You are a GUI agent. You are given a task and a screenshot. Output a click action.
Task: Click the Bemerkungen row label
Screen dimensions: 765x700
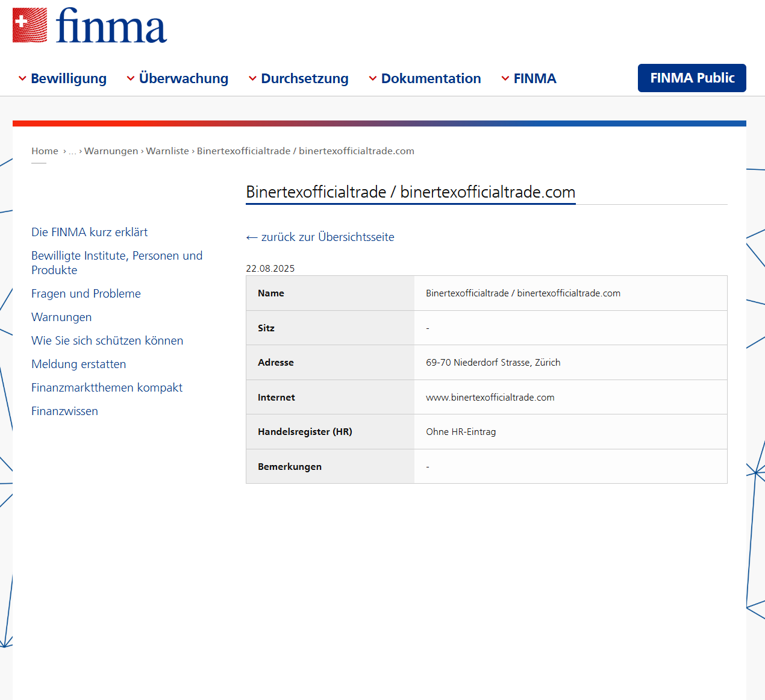point(290,467)
